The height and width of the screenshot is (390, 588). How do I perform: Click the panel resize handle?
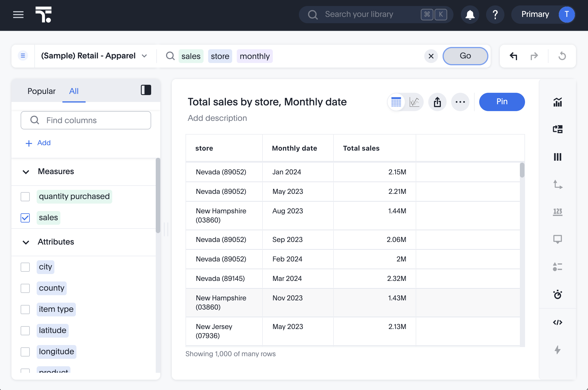[x=166, y=229]
